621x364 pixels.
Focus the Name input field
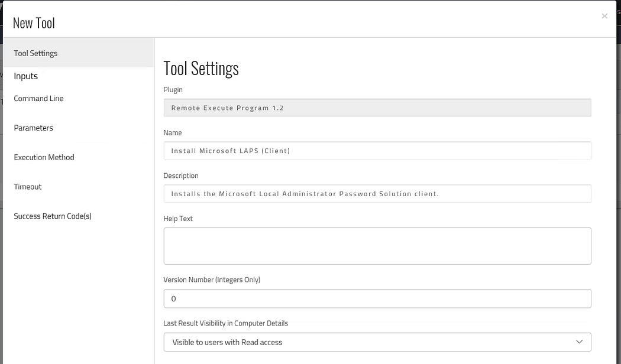[377, 151]
